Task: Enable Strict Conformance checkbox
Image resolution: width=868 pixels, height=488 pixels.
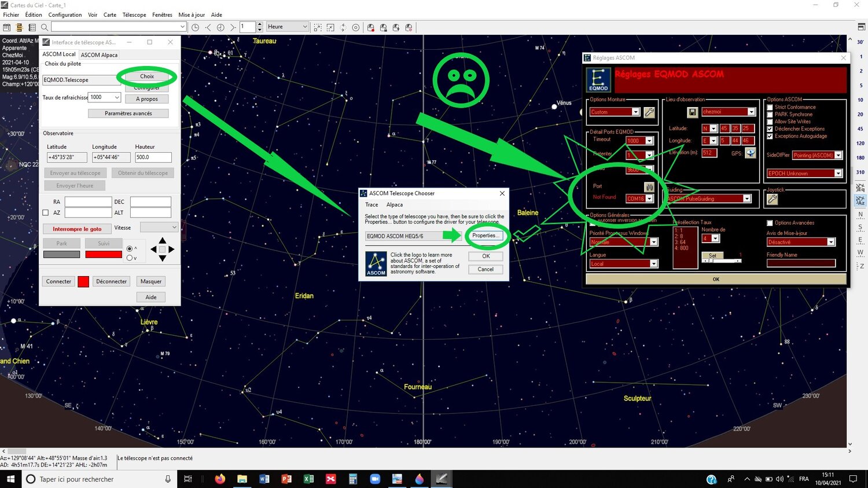Action: click(x=770, y=107)
